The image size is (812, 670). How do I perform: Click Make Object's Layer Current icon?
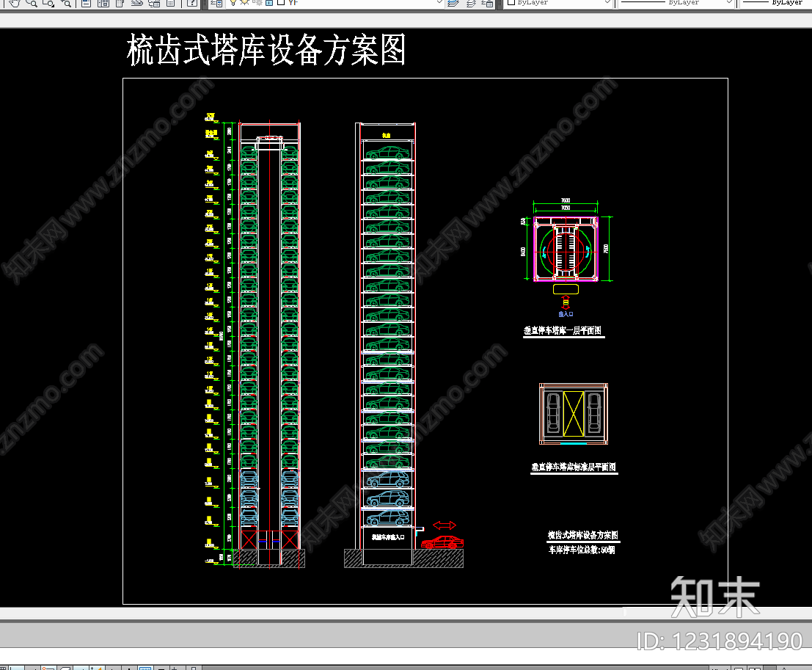pos(453,3)
